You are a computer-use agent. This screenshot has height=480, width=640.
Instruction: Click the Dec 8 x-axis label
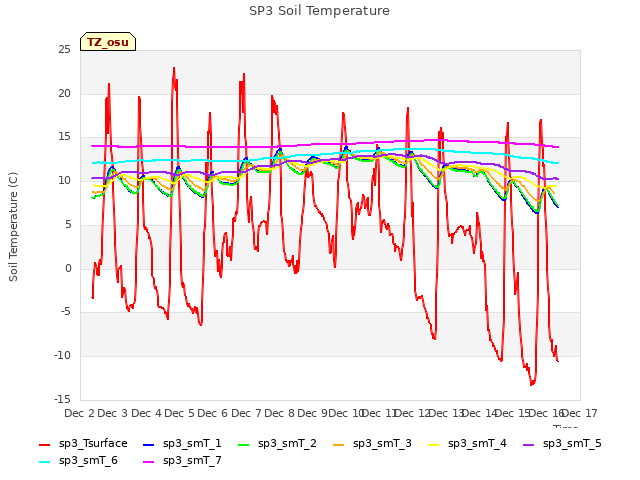pyautogui.click(x=280, y=413)
